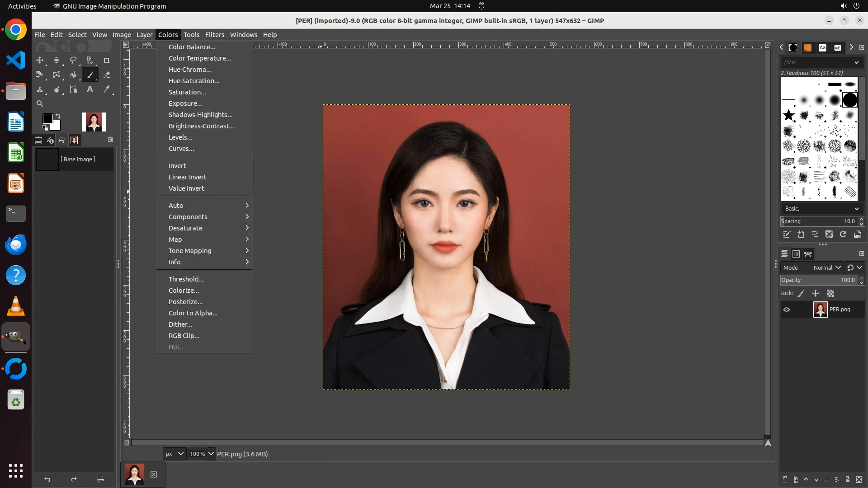Select the Eraser tool

[x=107, y=75]
